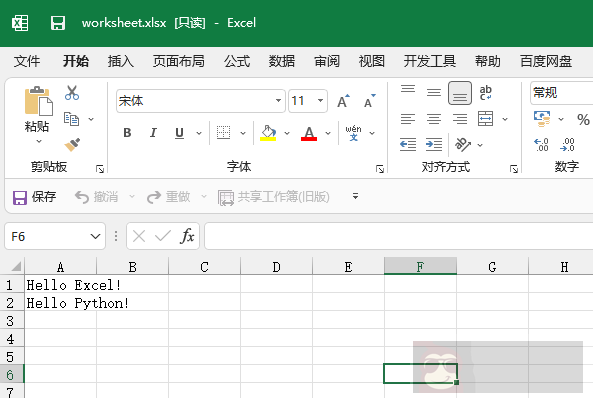This screenshot has width=593, height=398.
Task: Expand Paste options arrow
Action: 39,141
